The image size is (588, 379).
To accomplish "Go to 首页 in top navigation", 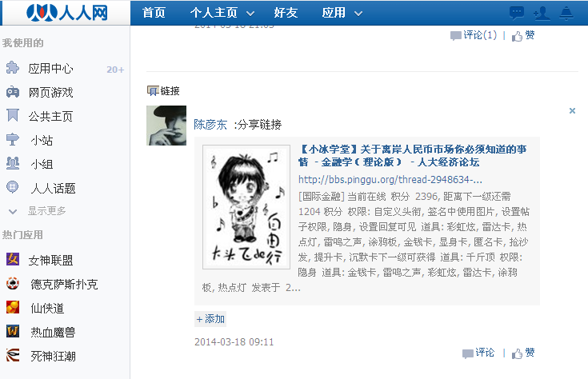I will click(154, 13).
